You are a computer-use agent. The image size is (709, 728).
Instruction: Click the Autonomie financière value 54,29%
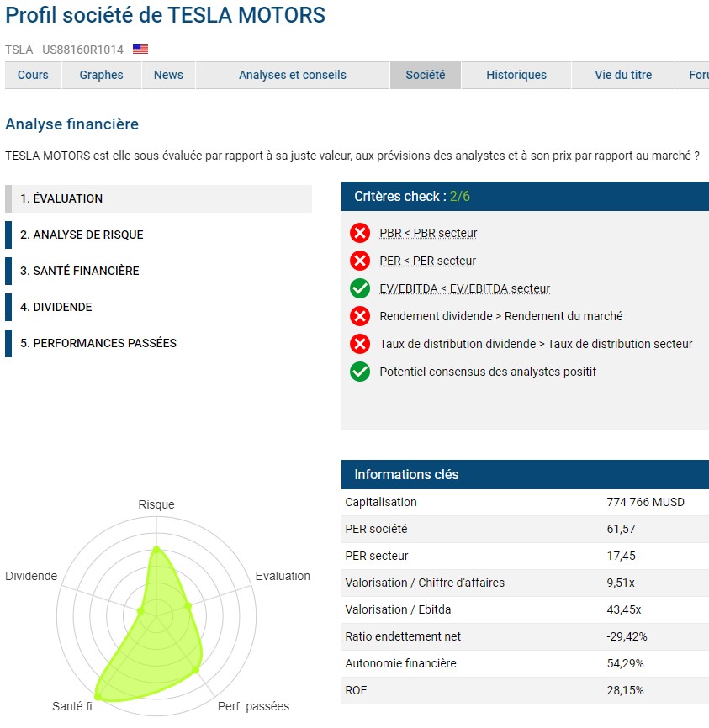pyautogui.click(x=626, y=664)
